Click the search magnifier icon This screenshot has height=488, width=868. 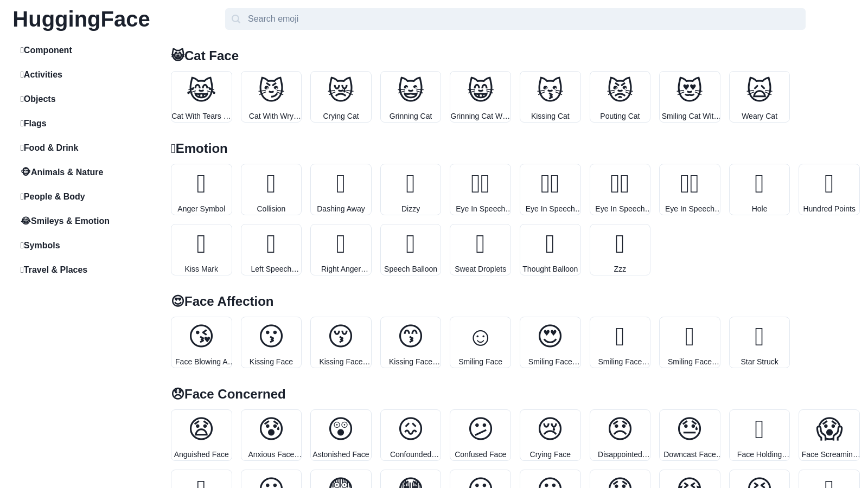pyautogui.click(x=236, y=19)
